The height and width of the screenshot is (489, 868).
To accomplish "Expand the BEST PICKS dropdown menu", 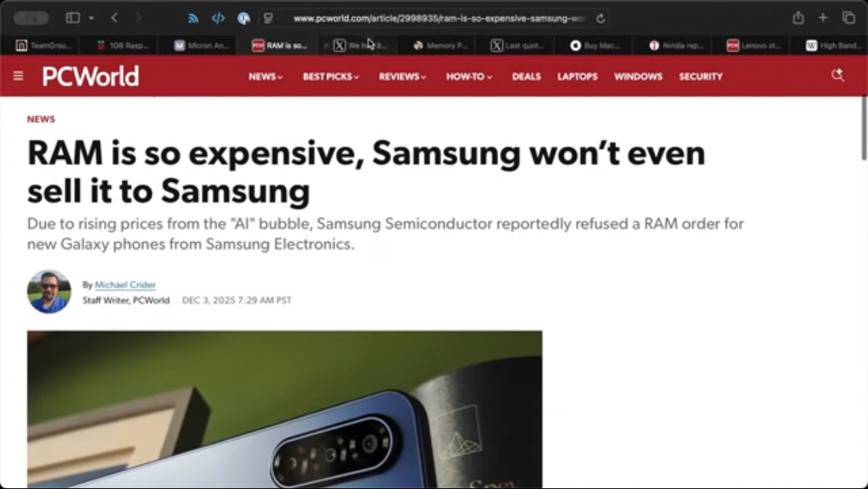I will (x=331, y=76).
